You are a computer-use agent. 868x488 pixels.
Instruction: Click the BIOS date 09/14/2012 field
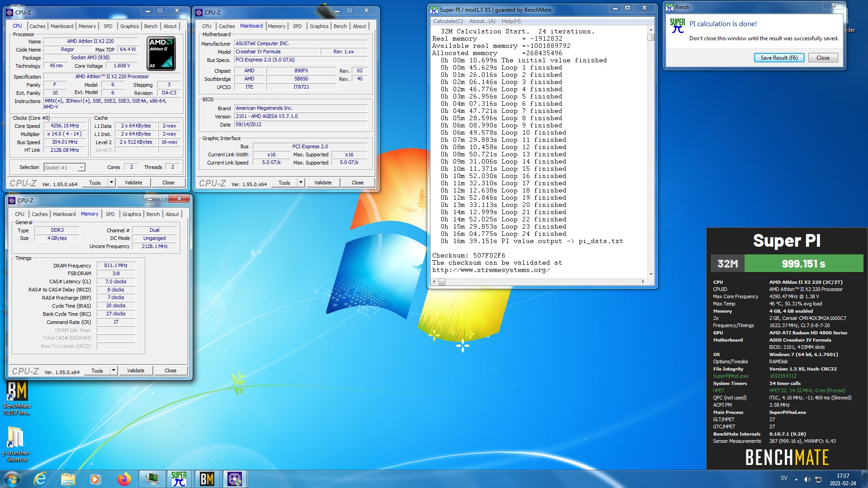point(301,125)
